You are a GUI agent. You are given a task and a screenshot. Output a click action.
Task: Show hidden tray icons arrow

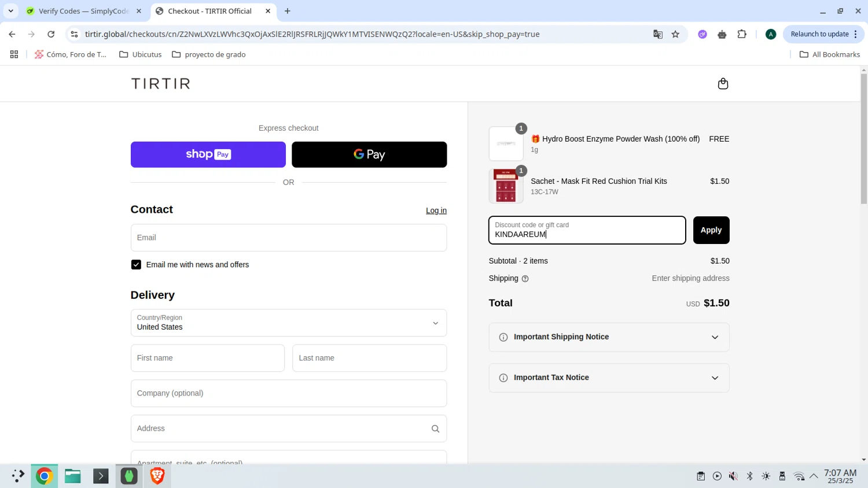click(x=814, y=476)
